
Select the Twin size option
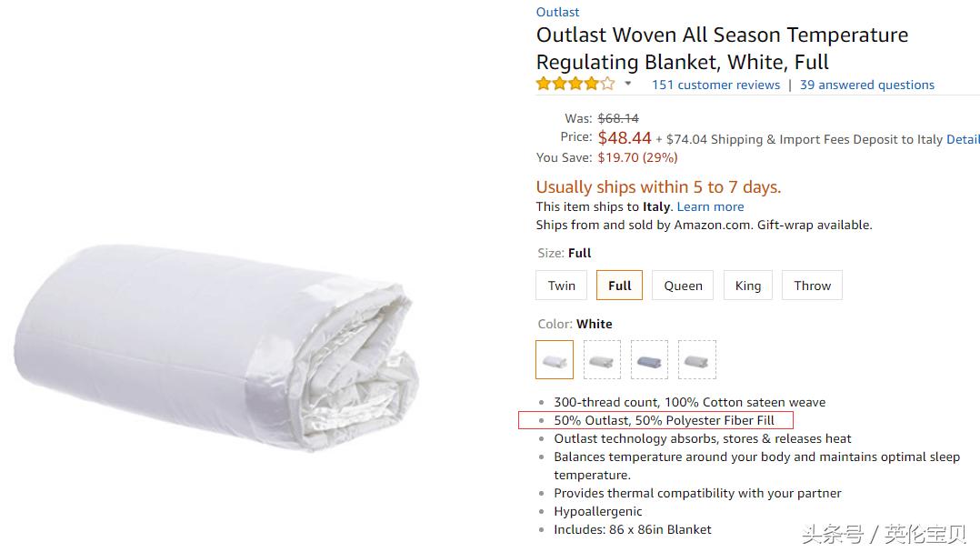(x=561, y=286)
